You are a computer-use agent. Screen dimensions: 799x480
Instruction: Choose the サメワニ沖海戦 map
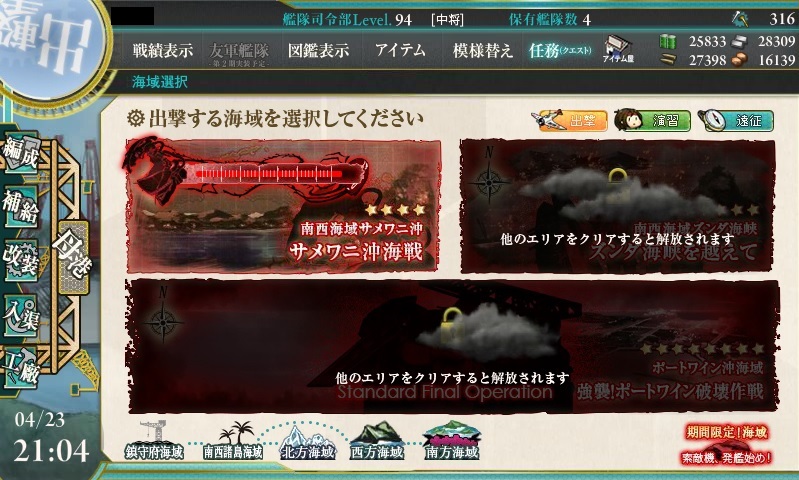283,206
